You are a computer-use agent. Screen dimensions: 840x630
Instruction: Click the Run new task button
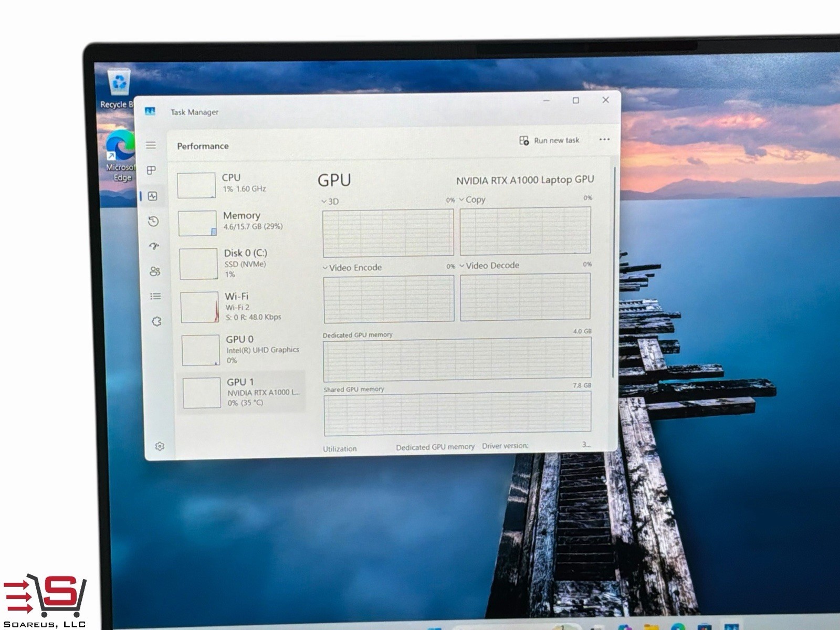(x=549, y=140)
